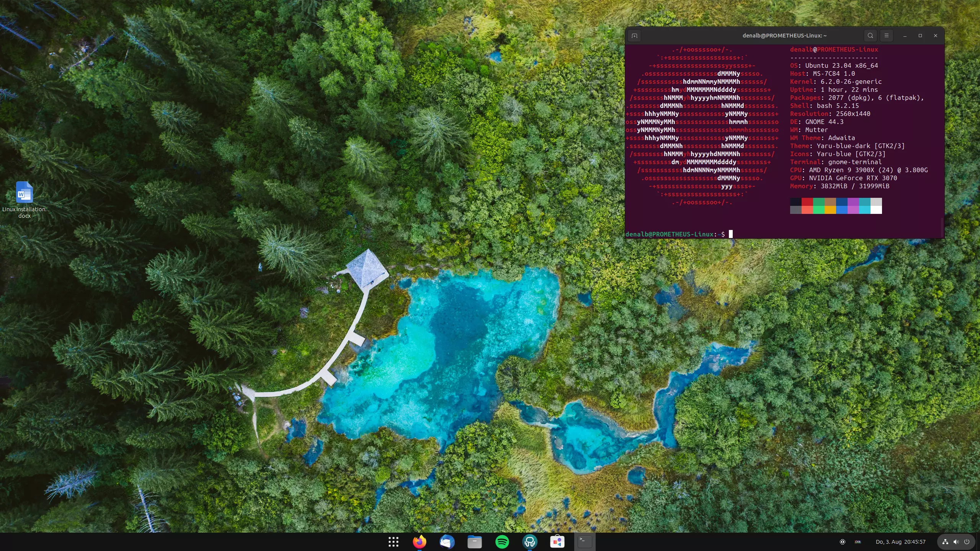Viewport: 980px width, 551px height.
Task: Open the Files manager from the dock
Action: pyautogui.click(x=474, y=542)
